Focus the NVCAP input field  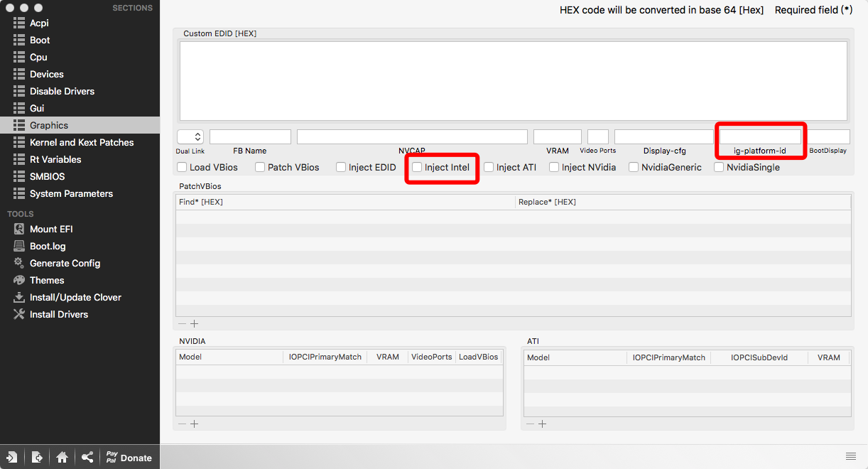coord(412,136)
